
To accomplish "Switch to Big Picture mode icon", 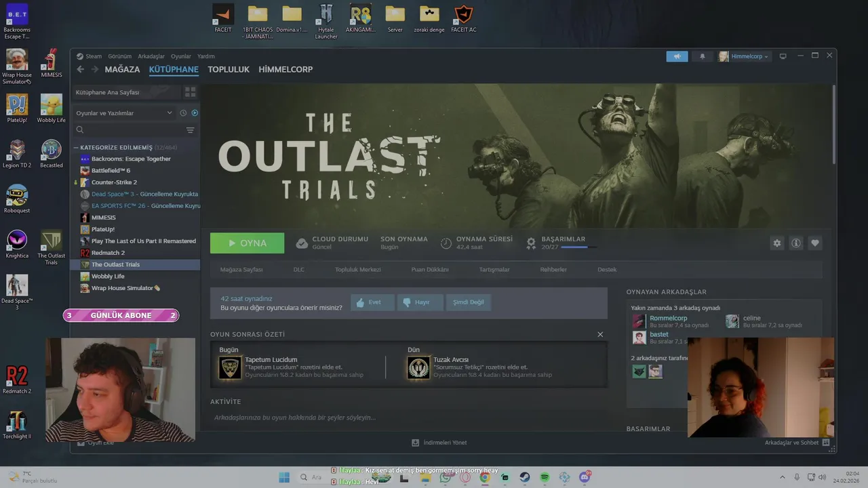I will coord(783,56).
